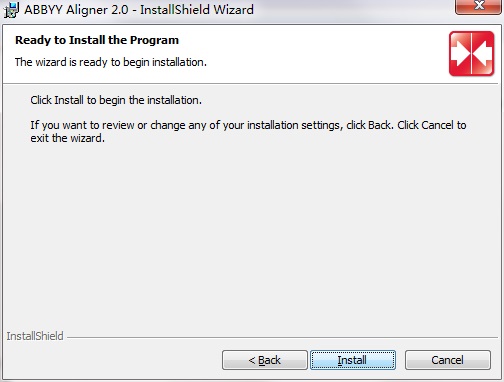Select the 'Ready to Install the Program' heading

pos(97,40)
